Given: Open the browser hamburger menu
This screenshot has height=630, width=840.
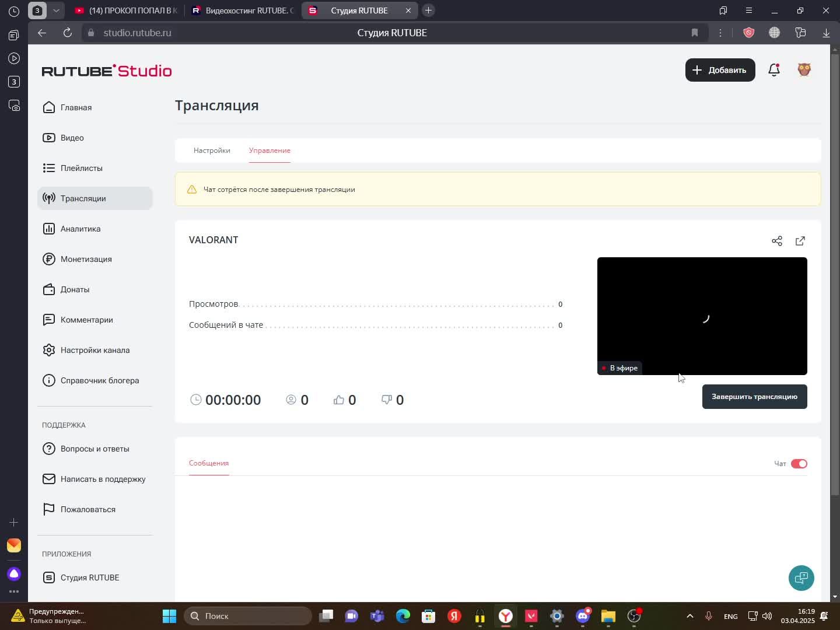Looking at the screenshot, I should pyautogui.click(x=749, y=10).
